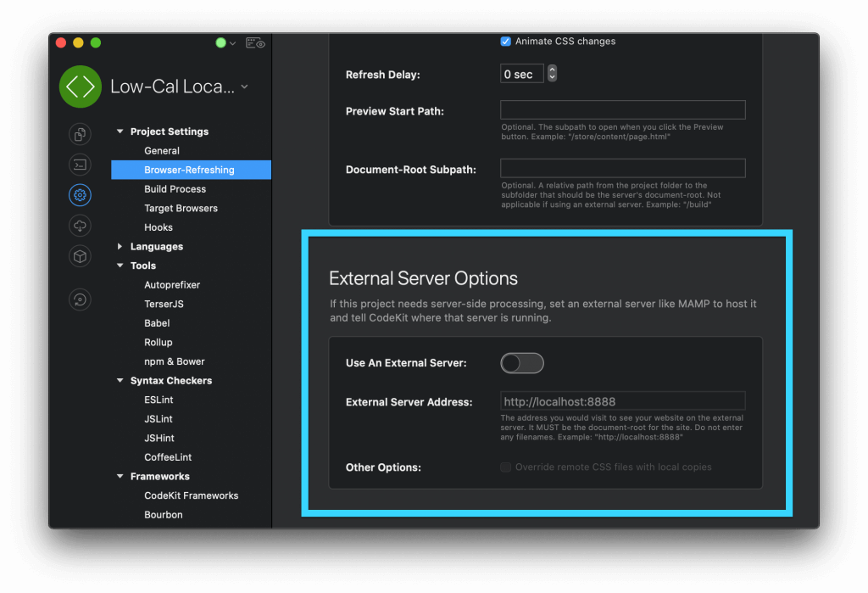Collapse the Project Settings section
The height and width of the screenshot is (593, 868).
[x=120, y=131]
